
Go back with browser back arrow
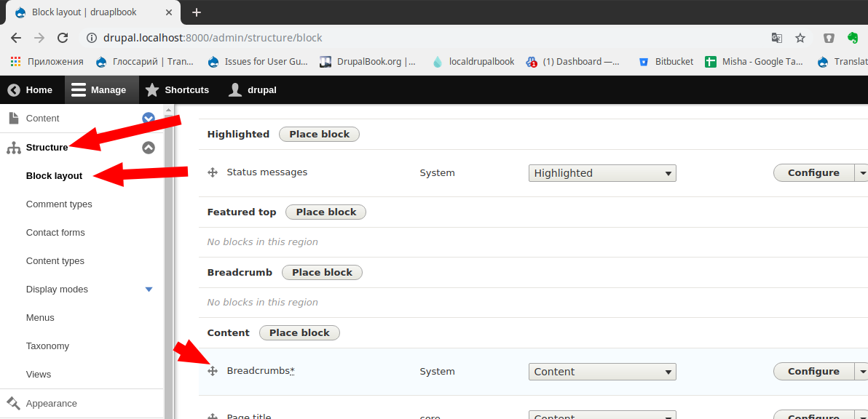click(16, 38)
